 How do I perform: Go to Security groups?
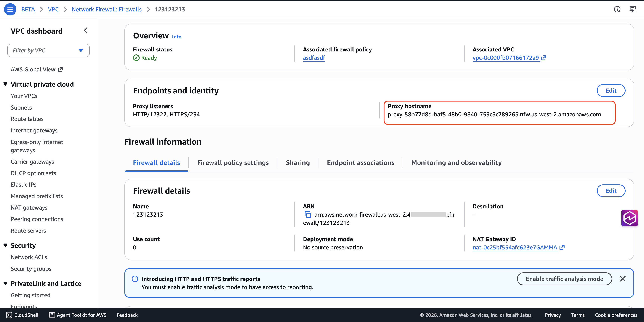[x=31, y=269]
